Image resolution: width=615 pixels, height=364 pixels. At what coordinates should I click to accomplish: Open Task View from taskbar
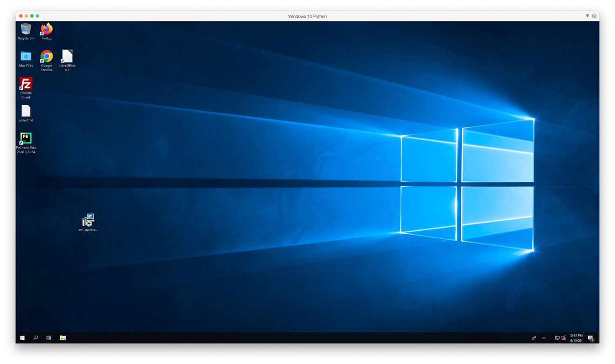pos(49,338)
